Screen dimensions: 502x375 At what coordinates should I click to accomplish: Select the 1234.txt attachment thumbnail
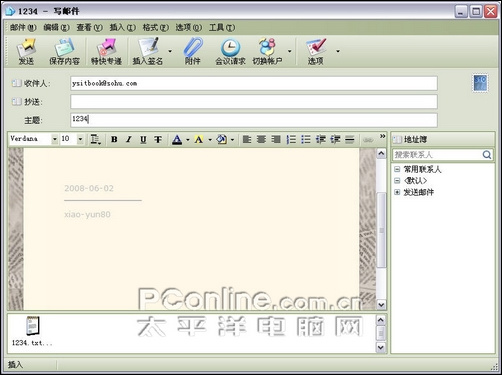[32, 331]
